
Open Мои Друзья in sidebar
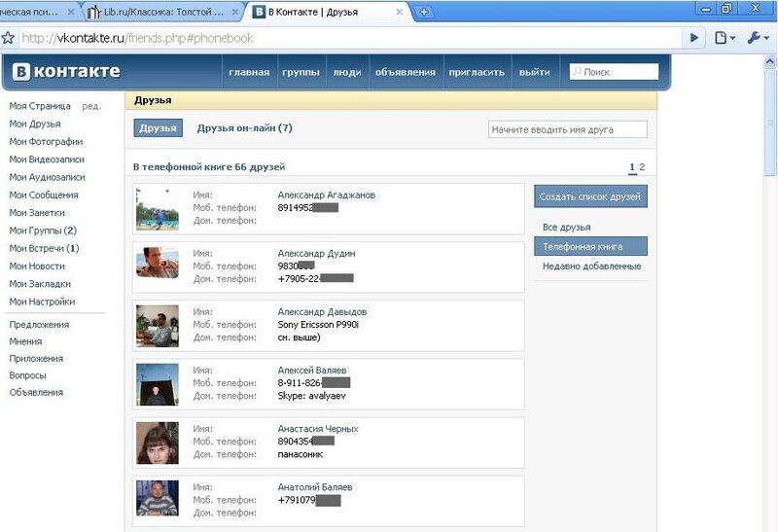(x=35, y=124)
